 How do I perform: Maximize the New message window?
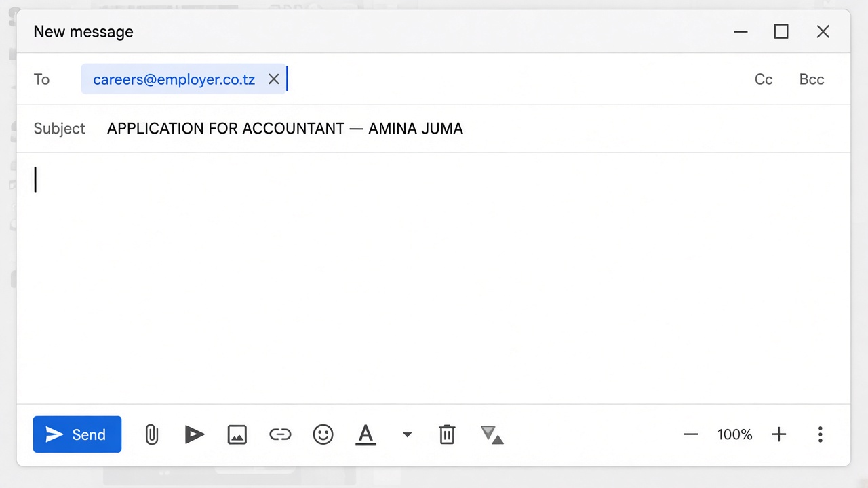pos(781,32)
